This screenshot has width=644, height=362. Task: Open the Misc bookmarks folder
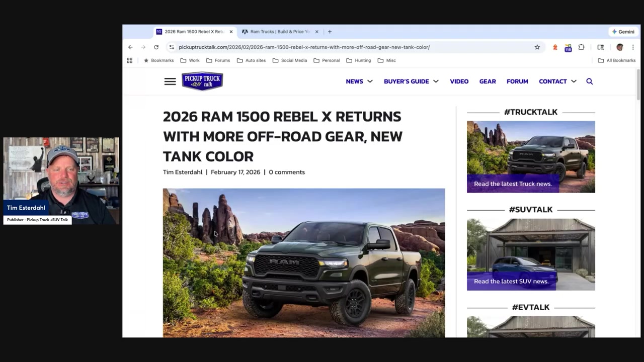(x=386, y=60)
